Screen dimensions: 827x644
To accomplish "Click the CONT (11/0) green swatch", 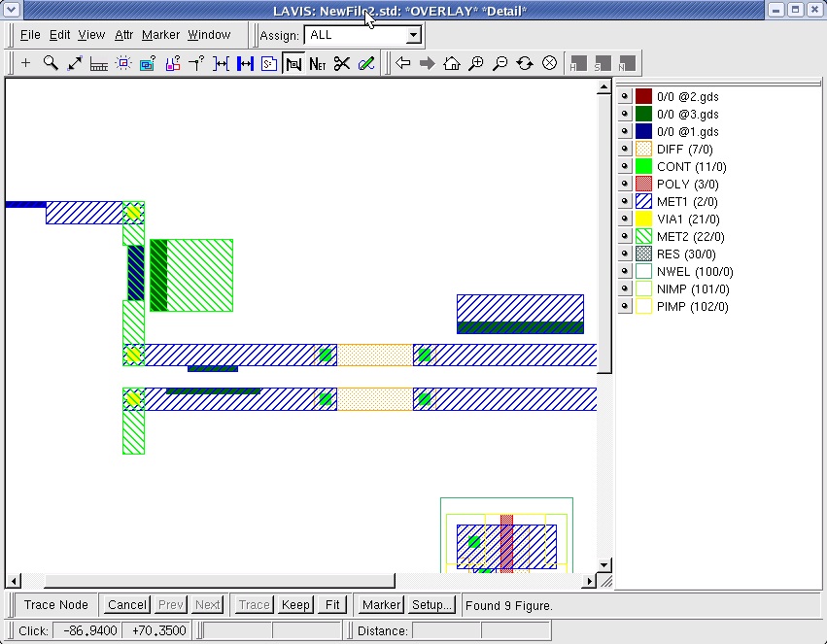I will [x=643, y=166].
